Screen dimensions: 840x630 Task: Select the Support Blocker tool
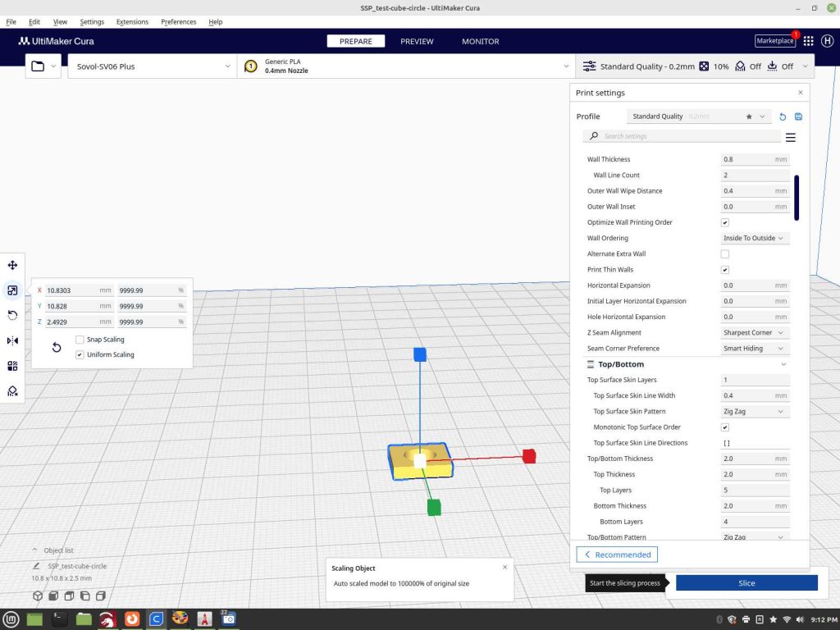pyautogui.click(x=12, y=391)
